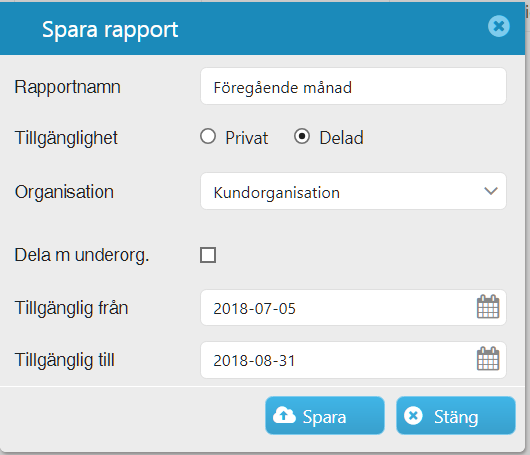Click the chevron arrow in Kundorganisation box
Viewport: 530px width, 455px height.
pyautogui.click(x=491, y=191)
